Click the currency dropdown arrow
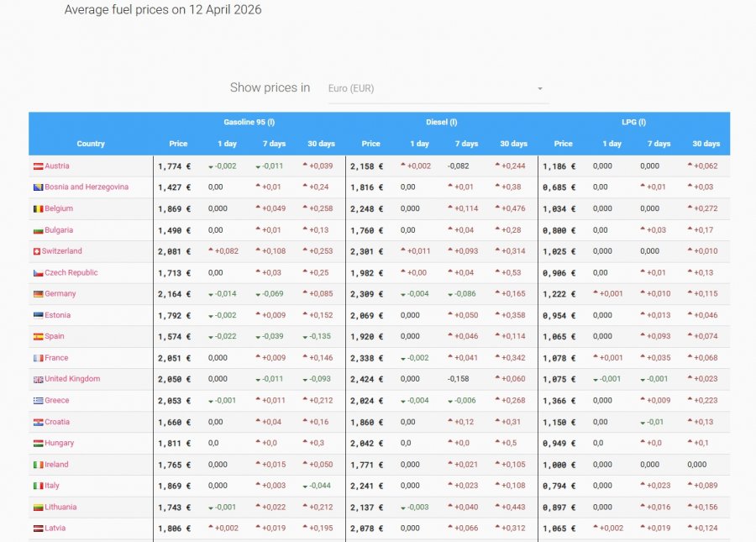 tap(540, 89)
